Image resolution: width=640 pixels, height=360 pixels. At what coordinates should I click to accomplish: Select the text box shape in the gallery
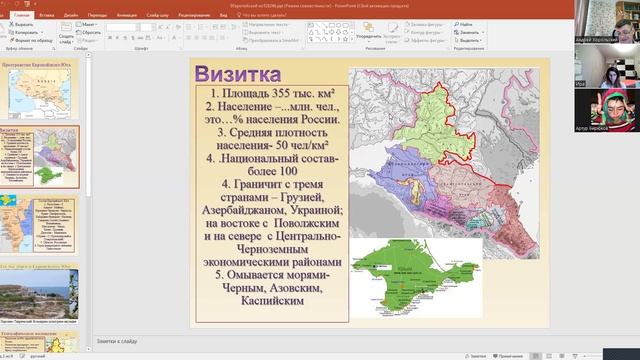click(x=311, y=25)
